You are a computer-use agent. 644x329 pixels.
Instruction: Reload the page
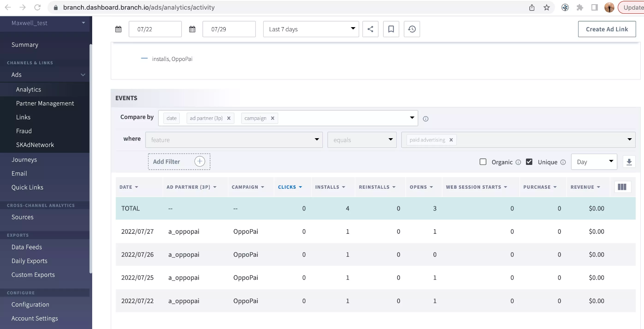38,8
